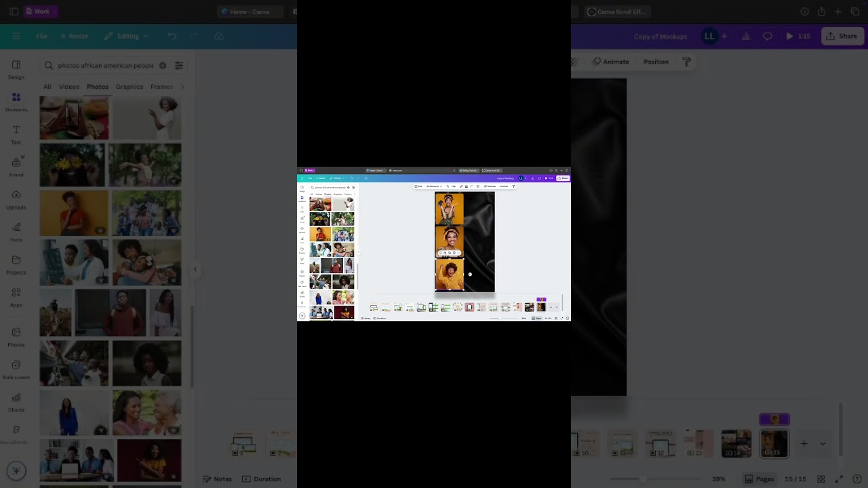This screenshot has height=488, width=868.
Task: Select Videos tab in blurred backdrop results
Action: 69,87
